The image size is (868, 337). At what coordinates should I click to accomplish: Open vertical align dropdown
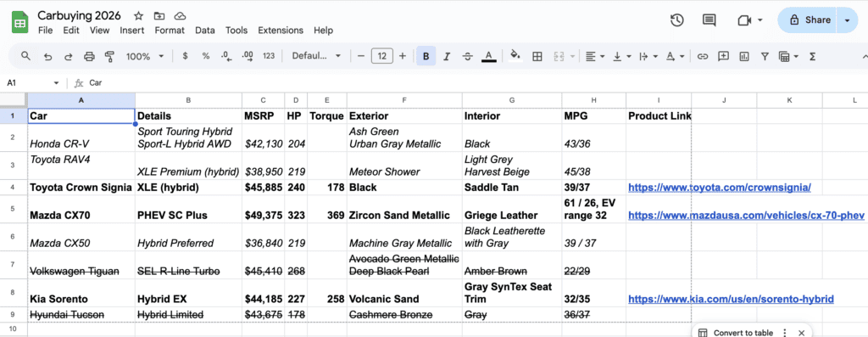pos(623,56)
